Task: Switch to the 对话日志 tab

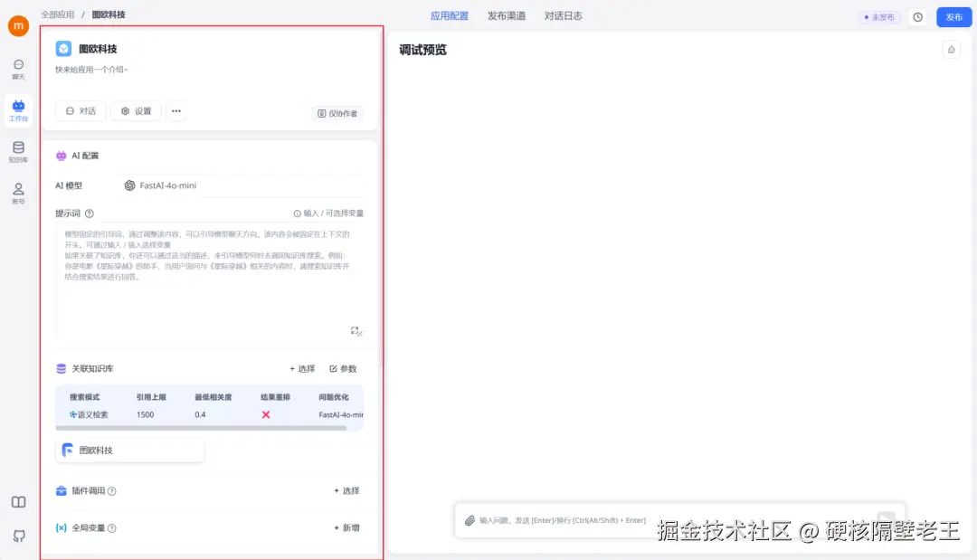Action: [564, 16]
